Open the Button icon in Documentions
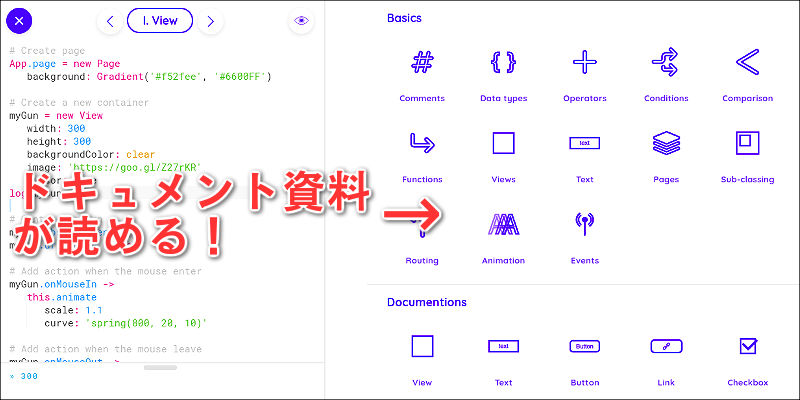 click(585, 346)
